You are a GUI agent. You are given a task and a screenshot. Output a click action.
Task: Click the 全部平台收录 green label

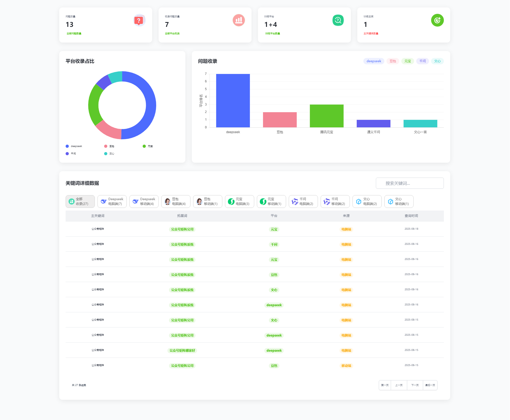(172, 33)
